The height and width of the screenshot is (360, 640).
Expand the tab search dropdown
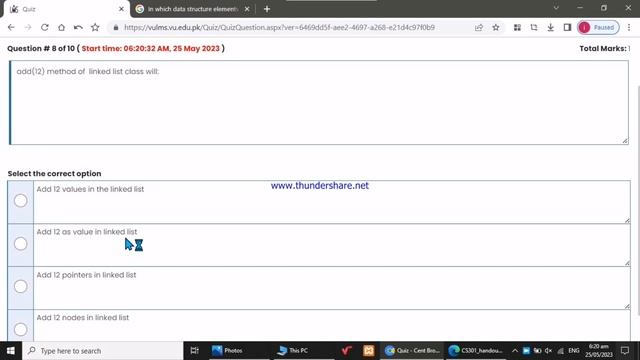(556, 8)
